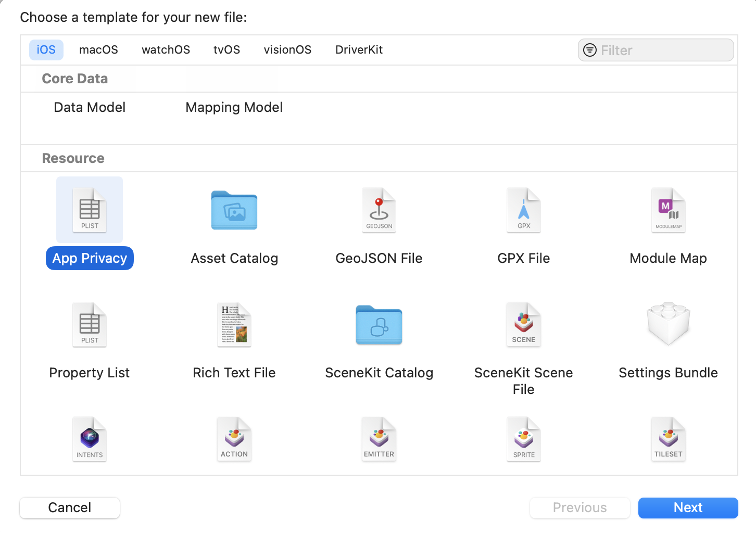Select the INTENTS file template icon

coord(90,439)
